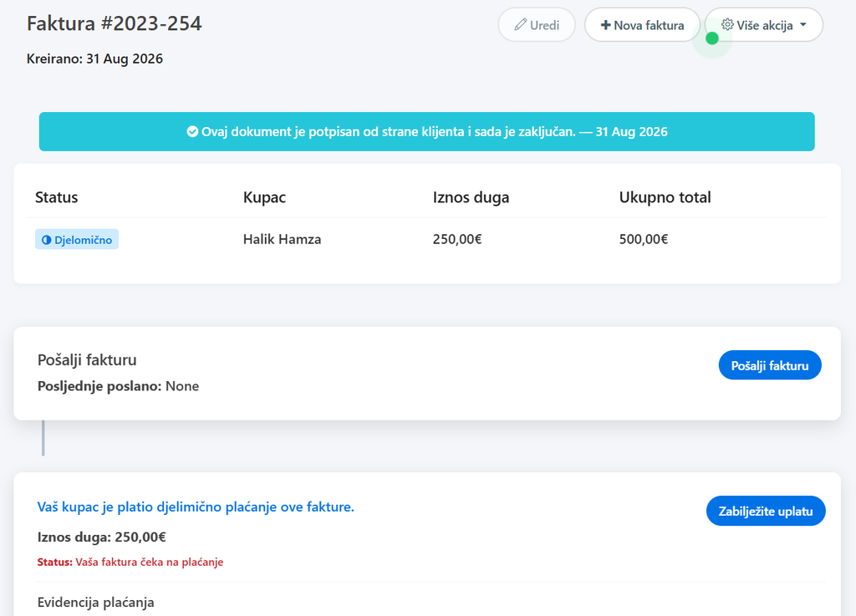Open the Više akcija dropdown
Viewport: 856px width, 616px height.
coord(764,25)
